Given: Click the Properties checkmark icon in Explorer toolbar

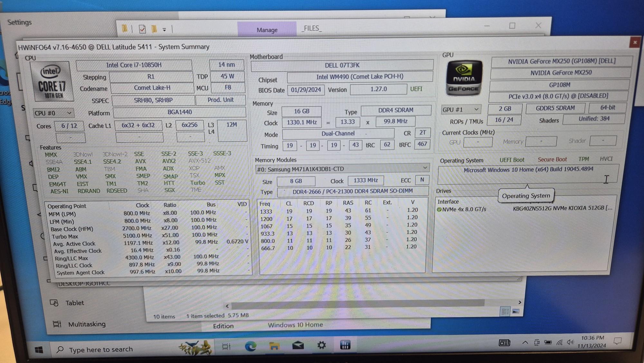Looking at the screenshot, I should (x=142, y=29).
